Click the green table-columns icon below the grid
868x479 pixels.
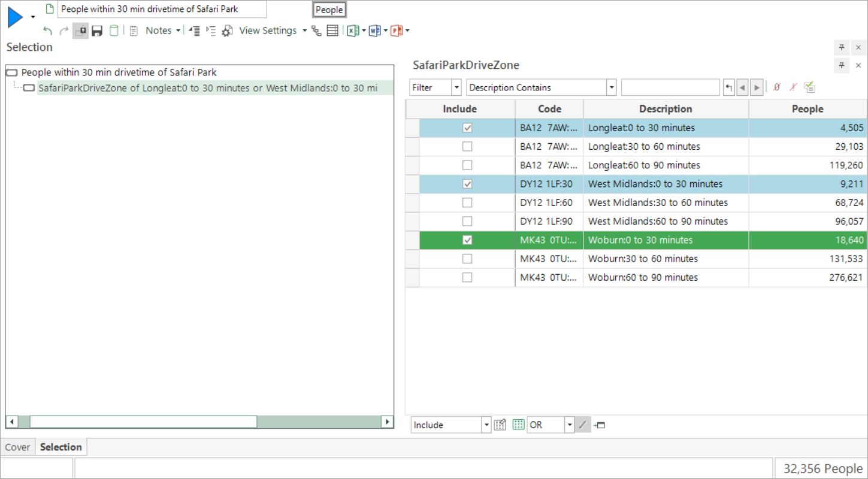[x=519, y=425]
